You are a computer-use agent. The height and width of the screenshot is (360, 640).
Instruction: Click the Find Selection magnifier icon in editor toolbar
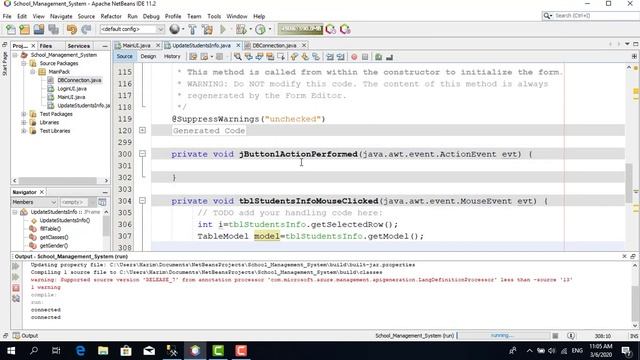click(238, 57)
